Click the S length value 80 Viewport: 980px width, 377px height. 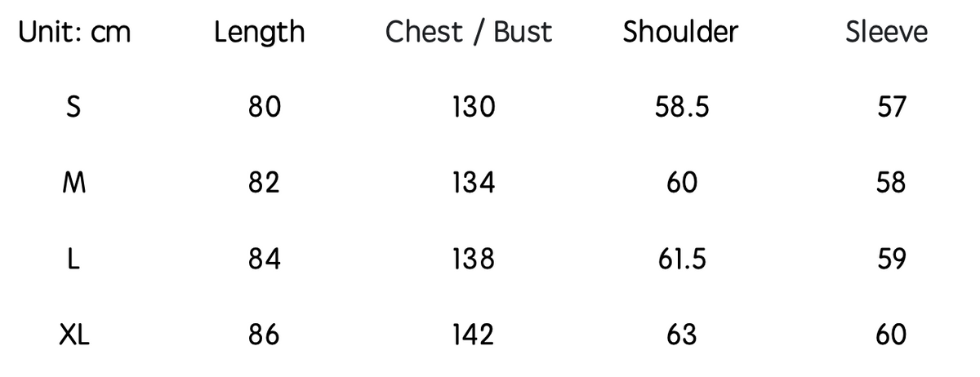tap(264, 107)
